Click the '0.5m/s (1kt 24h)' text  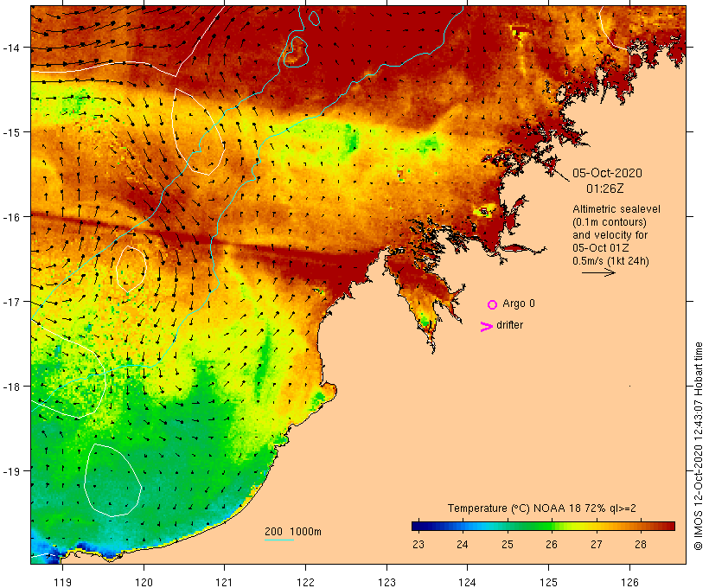(610, 261)
